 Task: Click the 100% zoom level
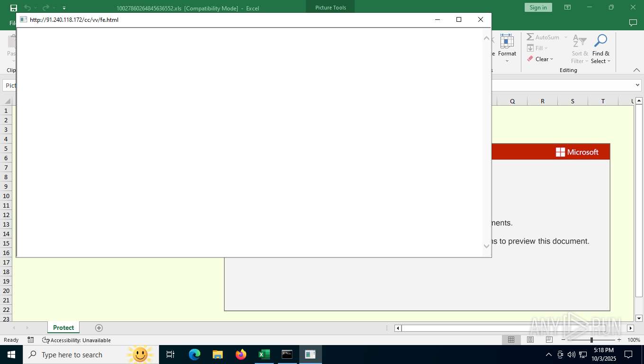(634, 340)
